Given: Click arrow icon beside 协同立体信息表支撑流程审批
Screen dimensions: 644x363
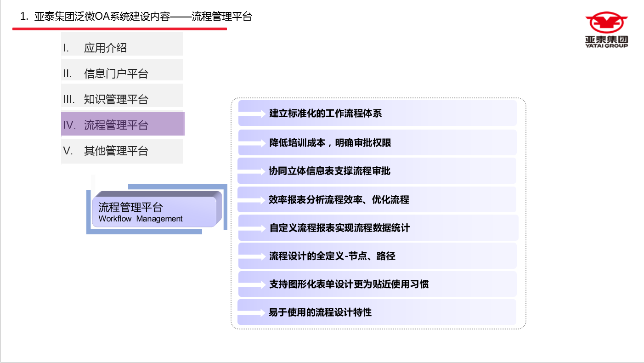Looking at the screenshot, I should [x=252, y=171].
